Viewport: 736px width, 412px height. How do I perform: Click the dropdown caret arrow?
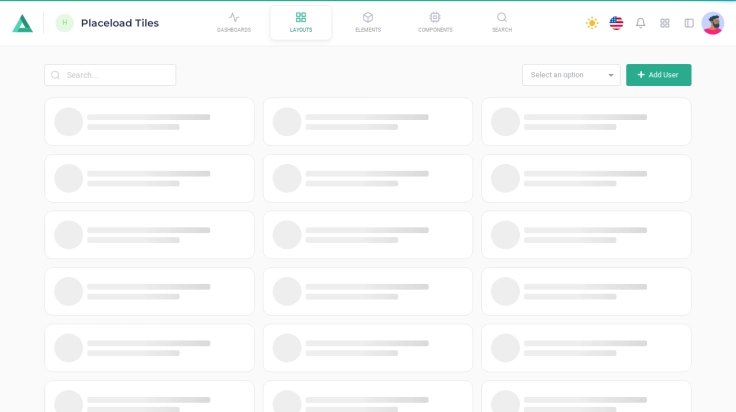pyautogui.click(x=611, y=75)
